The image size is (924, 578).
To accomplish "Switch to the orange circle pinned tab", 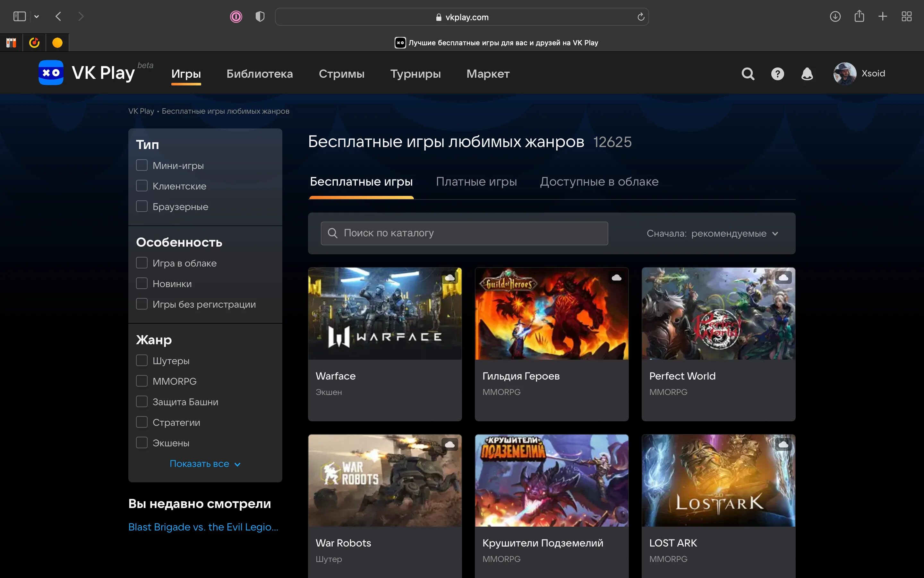I will [x=57, y=42].
